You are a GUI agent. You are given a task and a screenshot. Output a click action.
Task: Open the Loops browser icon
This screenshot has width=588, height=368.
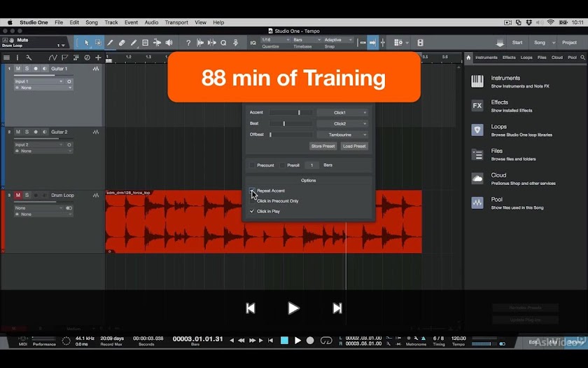[x=477, y=130]
